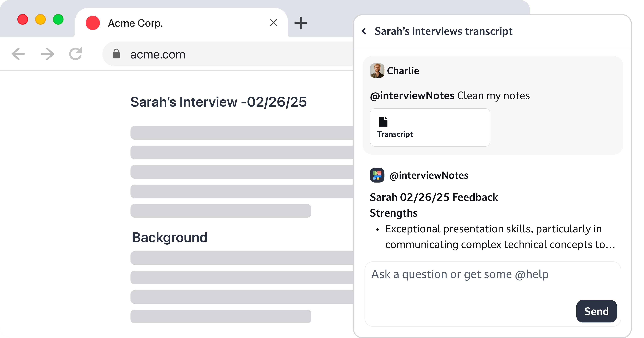This screenshot has width=644, height=338.
Task: Go back using the chat panel chevron
Action: (x=364, y=31)
